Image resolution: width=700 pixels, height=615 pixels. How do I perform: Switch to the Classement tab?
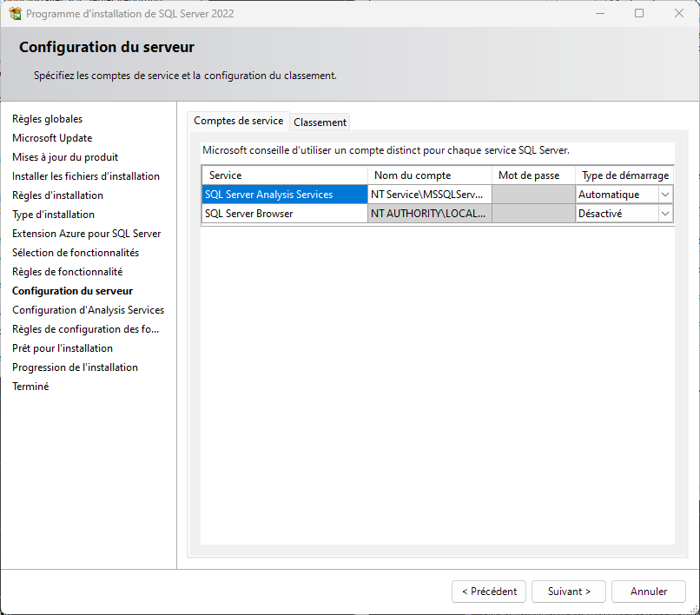[x=320, y=122]
